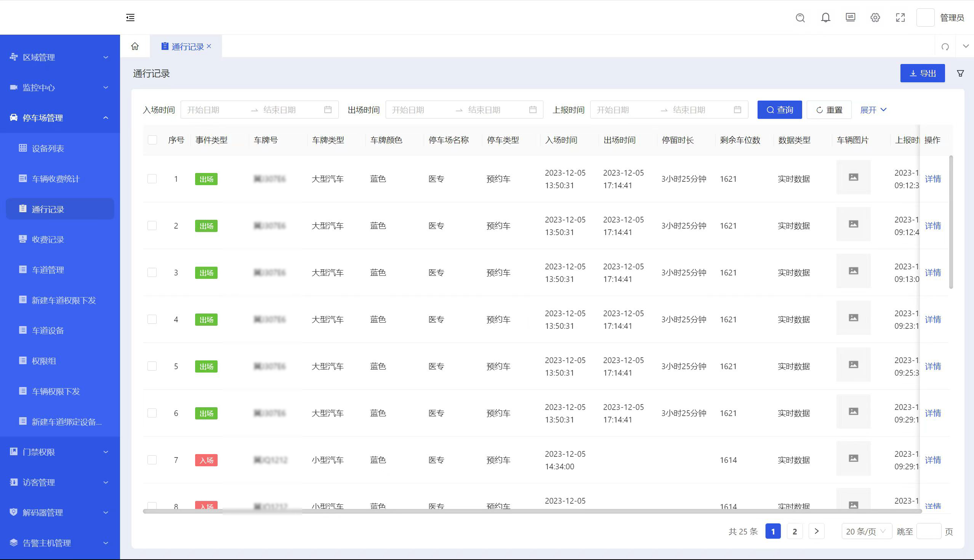Open the 20 条/页 page size dropdown
Image resolution: width=974 pixels, height=560 pixels.
pos(866,531)
